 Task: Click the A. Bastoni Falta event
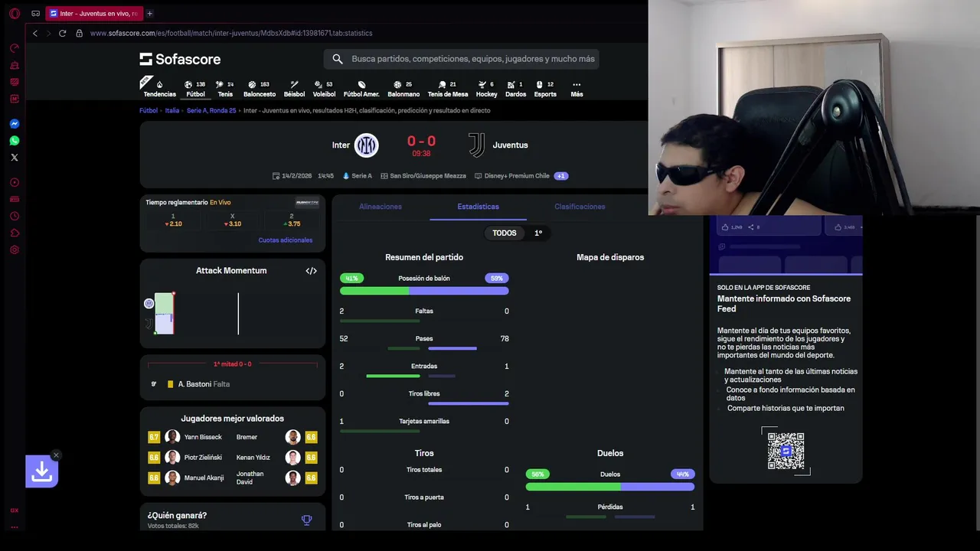(233, 384)
